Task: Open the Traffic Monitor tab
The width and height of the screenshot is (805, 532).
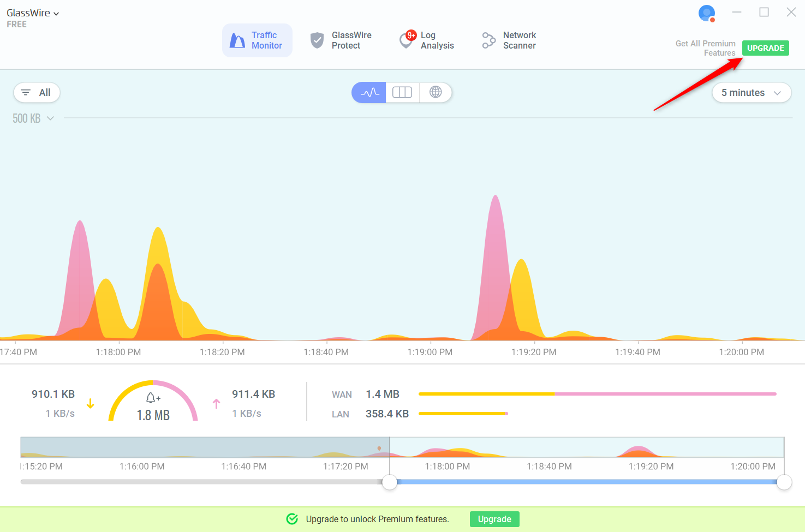Action: tap(257, 40)
